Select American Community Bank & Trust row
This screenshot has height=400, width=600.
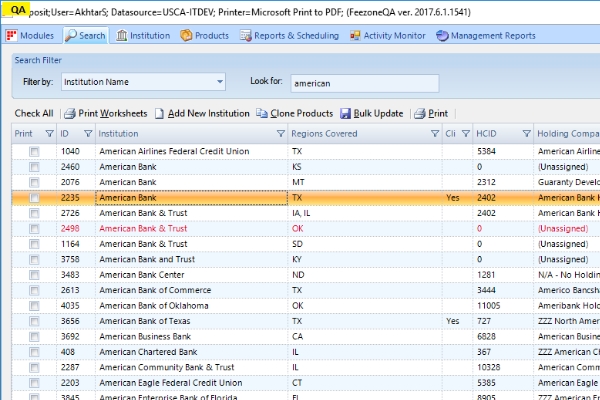(x=306, y=367)
